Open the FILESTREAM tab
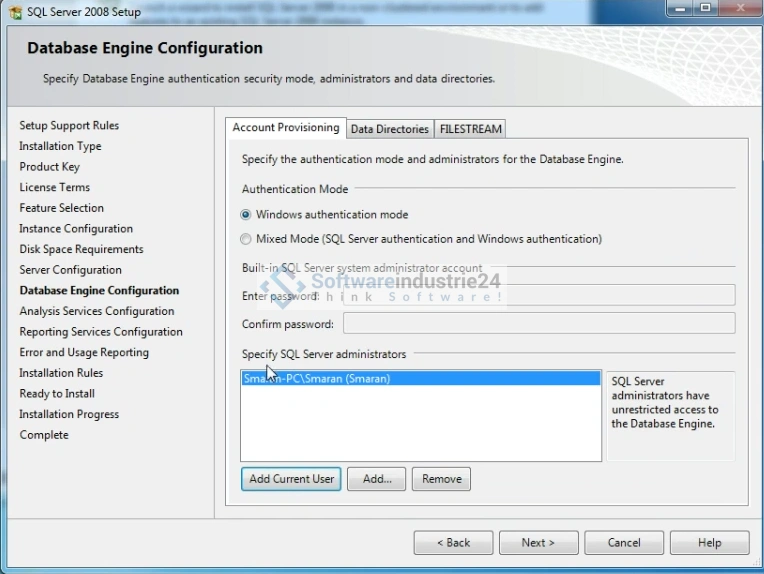The image size is (764, 574). 470,129
